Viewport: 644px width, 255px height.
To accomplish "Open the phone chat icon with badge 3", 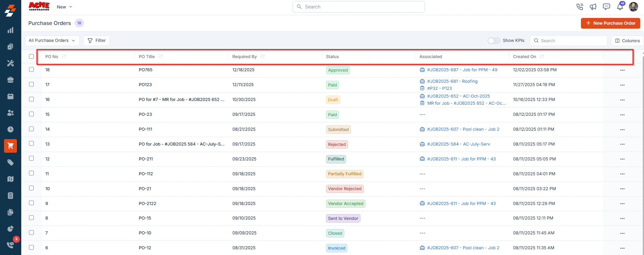I will coord(10,245).
